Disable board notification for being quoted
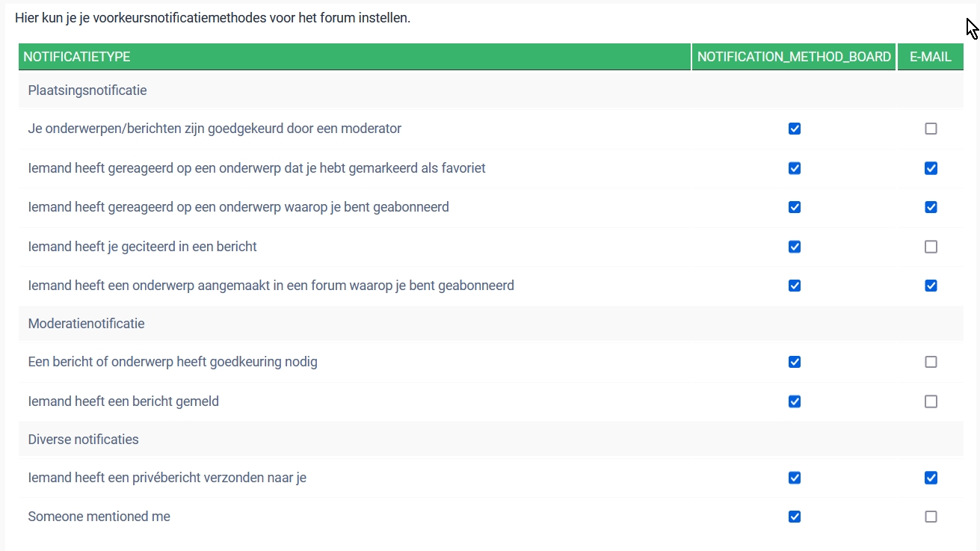Image resolution: width=980 pixels, height=551 pixels. click(x=795, y=247)
